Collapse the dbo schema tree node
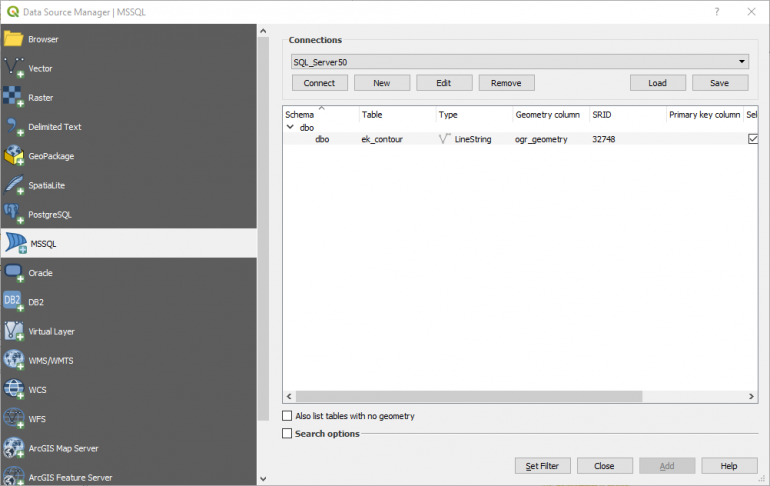This screenshot has height=486, width=770. 290,128
